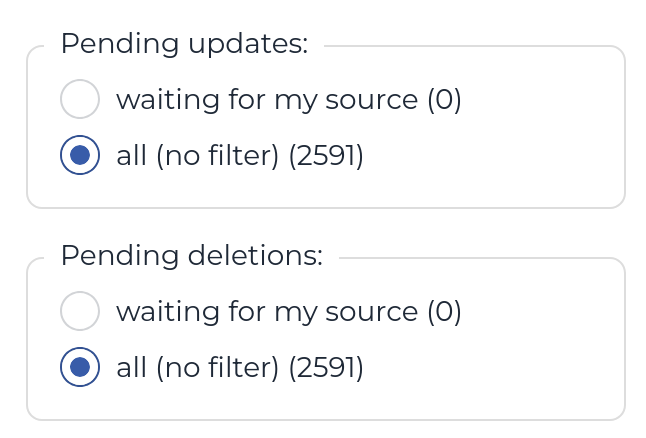Screen dimensions: 646x438
Task: Click 'all (no filter) (2591)' text in Pending deletions
Action: (x=240, y=367)
